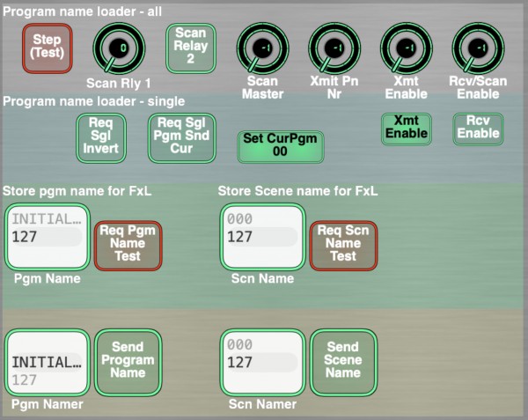Select INITIAL… in the Pgm Name list
The height and width of the screenshot is (420, 528).
point(47,219)
